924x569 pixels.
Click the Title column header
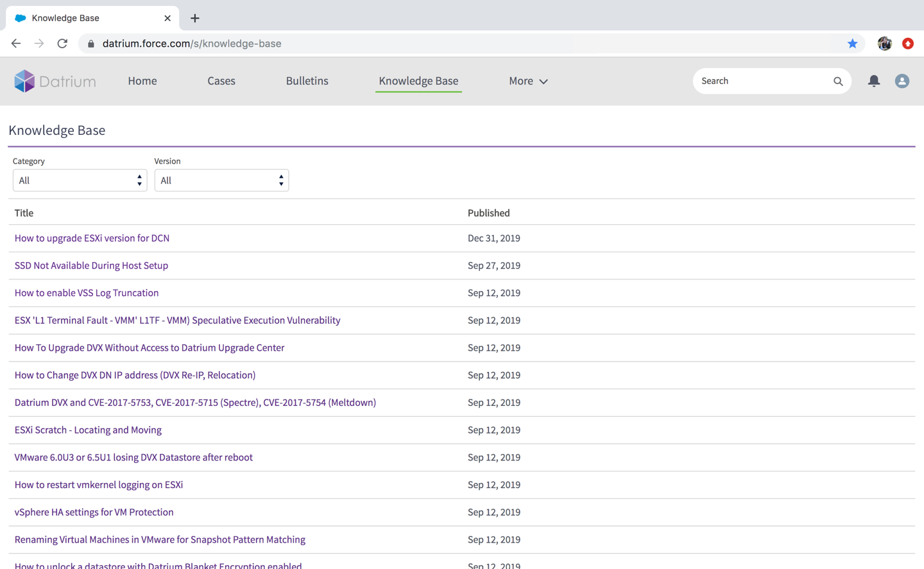click(x=24, y=213)
